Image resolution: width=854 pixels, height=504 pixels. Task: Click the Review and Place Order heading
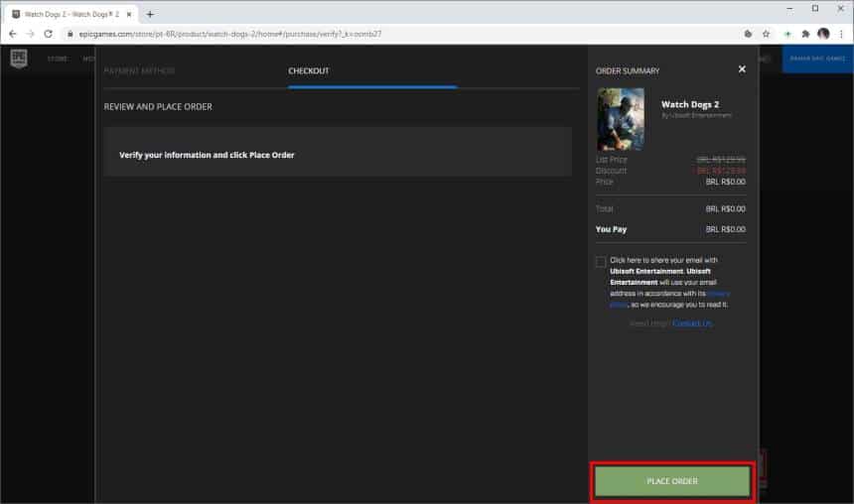coord(158,107)
